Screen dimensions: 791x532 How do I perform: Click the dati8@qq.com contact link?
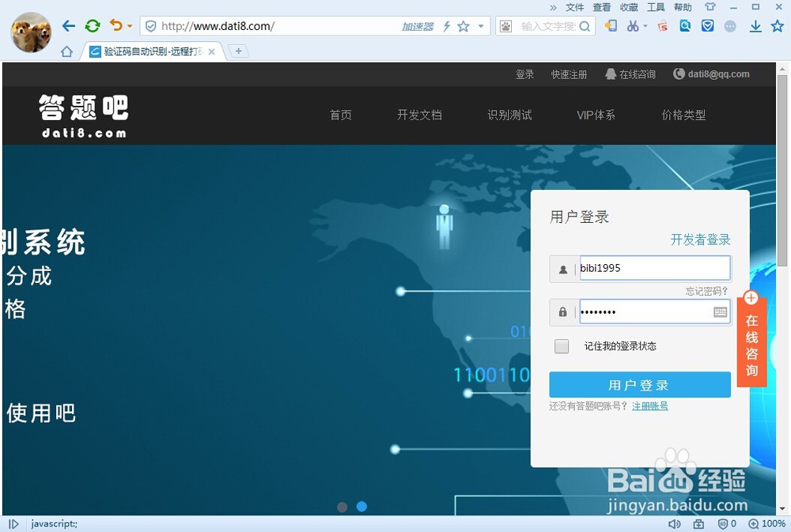click(x=711, y=74)
